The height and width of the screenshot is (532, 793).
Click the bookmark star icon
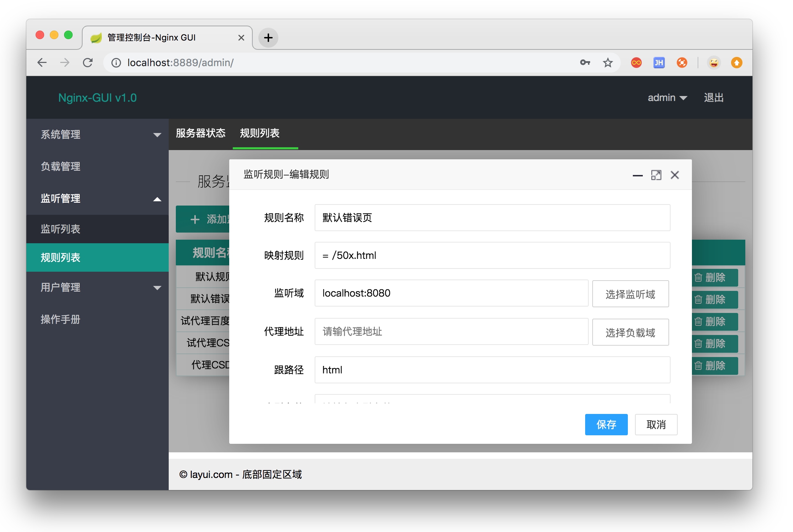pyautogui.click(x=608, y=63)
